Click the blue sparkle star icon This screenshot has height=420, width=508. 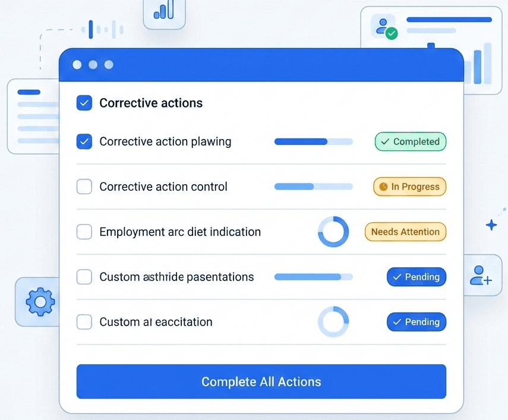click(491, 225)
